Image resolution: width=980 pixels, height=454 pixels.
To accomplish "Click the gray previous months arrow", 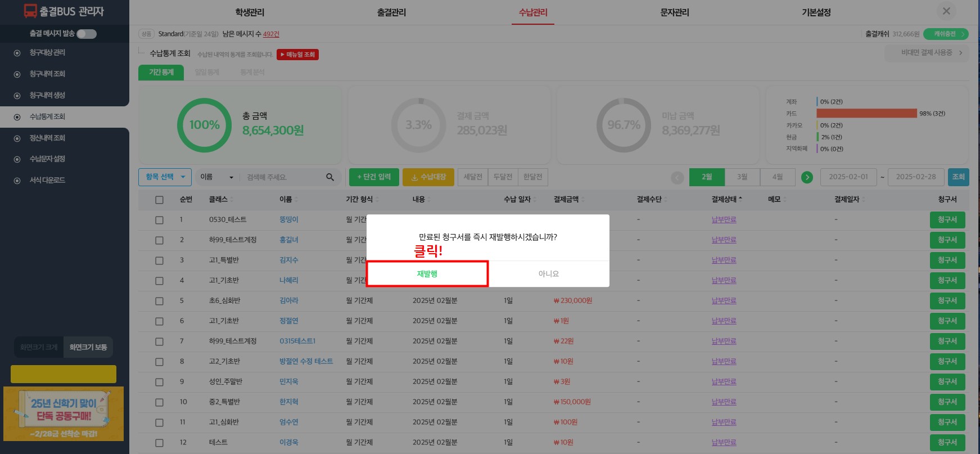I will tap(678, 178).
